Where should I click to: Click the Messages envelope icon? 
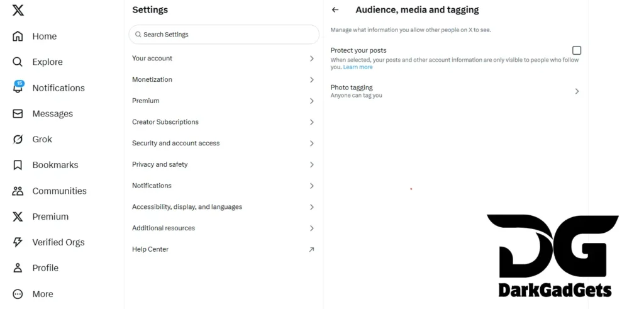point(18,113)
